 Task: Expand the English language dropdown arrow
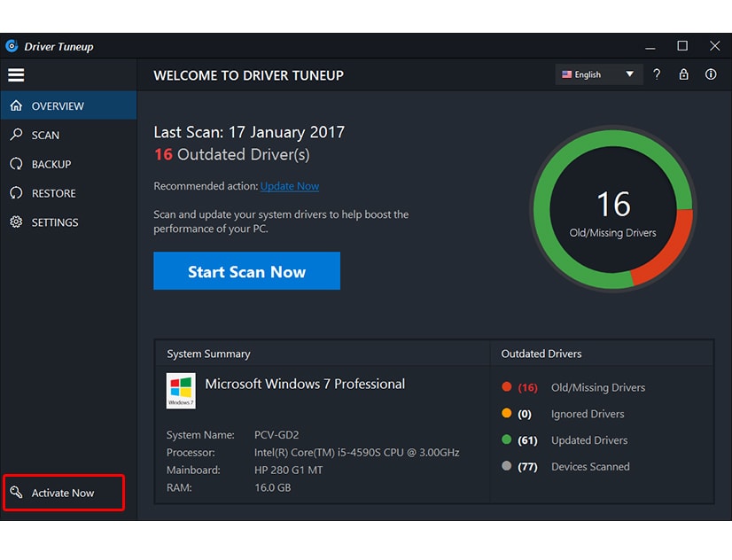click(x=630, y=74)
